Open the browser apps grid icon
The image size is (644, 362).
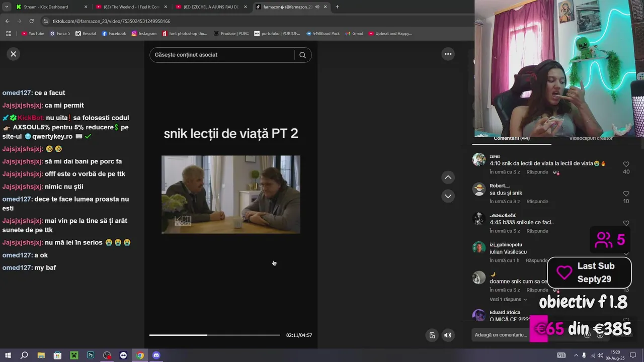9,34
